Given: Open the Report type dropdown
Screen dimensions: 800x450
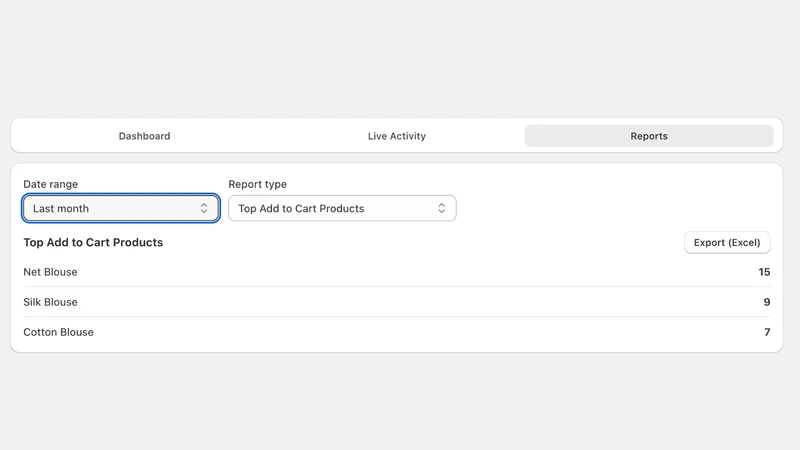Looking at the screenshot, I should pos(342,208).
